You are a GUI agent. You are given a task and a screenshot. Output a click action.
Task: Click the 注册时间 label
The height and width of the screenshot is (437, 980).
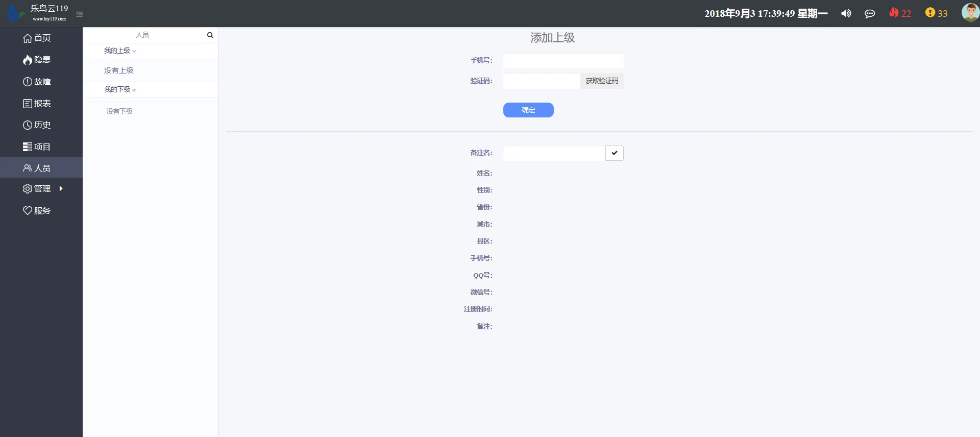pyautogui.click(x=478, y=309)
